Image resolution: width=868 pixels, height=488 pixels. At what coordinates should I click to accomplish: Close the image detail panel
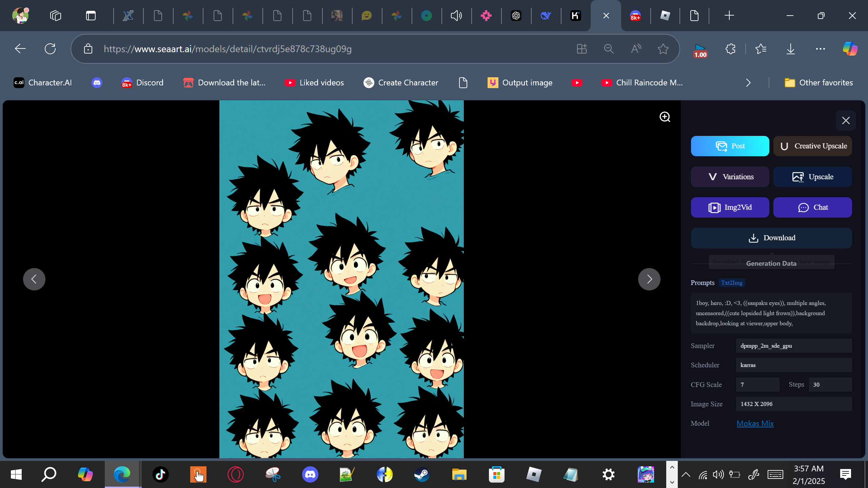point(846,121)
